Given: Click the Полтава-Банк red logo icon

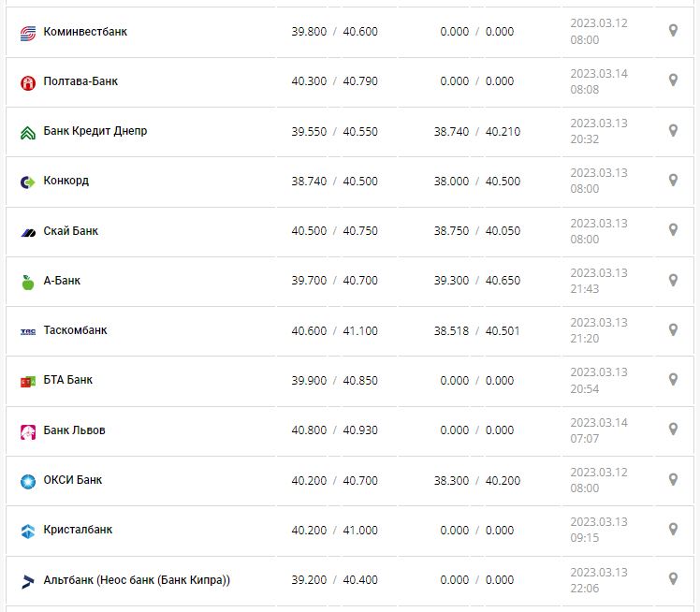Looking at the screenshot, I should 28,82.
